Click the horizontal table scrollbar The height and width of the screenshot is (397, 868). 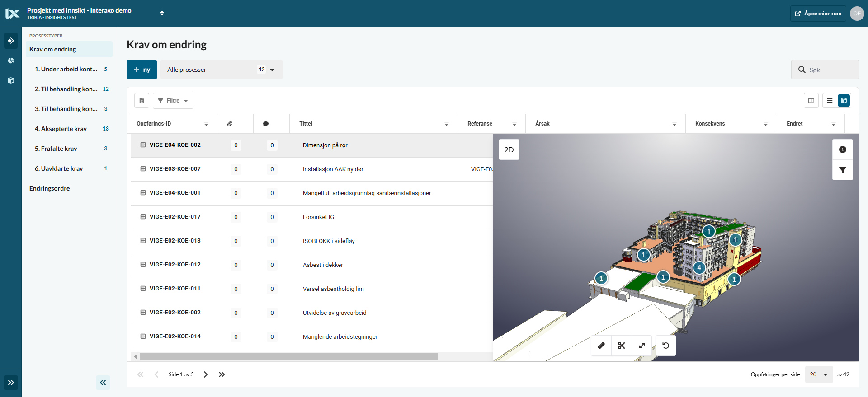point(288,357)
